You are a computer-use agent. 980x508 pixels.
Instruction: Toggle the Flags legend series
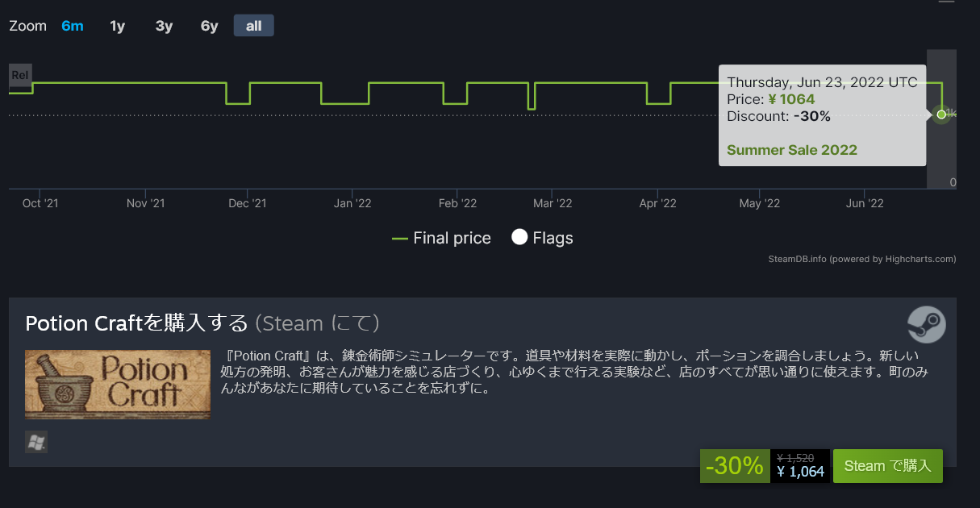click(x=543, y=238)
